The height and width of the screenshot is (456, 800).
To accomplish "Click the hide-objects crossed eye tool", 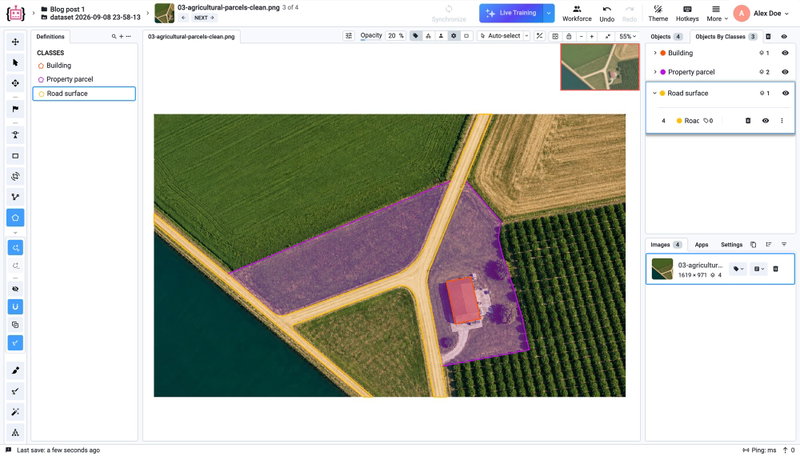I will point(15,289).
